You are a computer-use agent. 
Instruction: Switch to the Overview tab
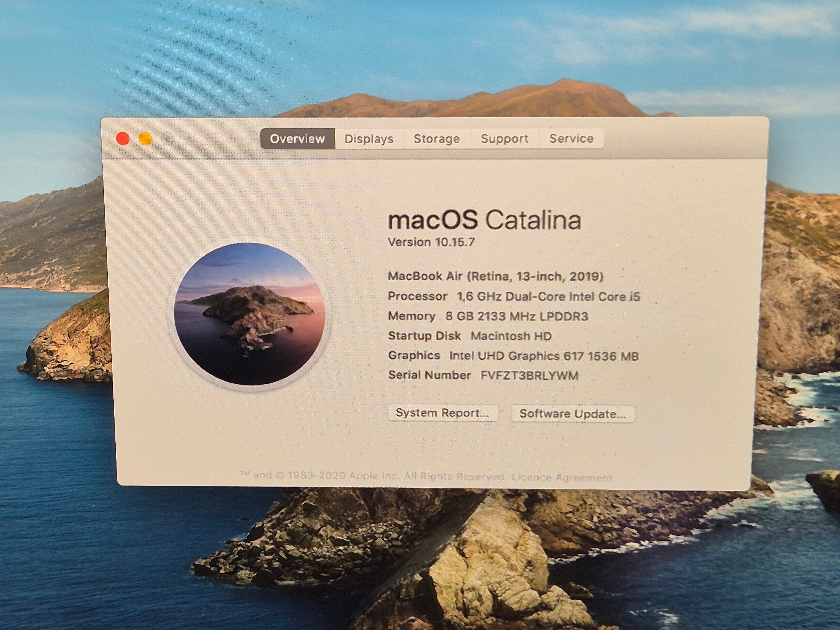tap(297, 139)
